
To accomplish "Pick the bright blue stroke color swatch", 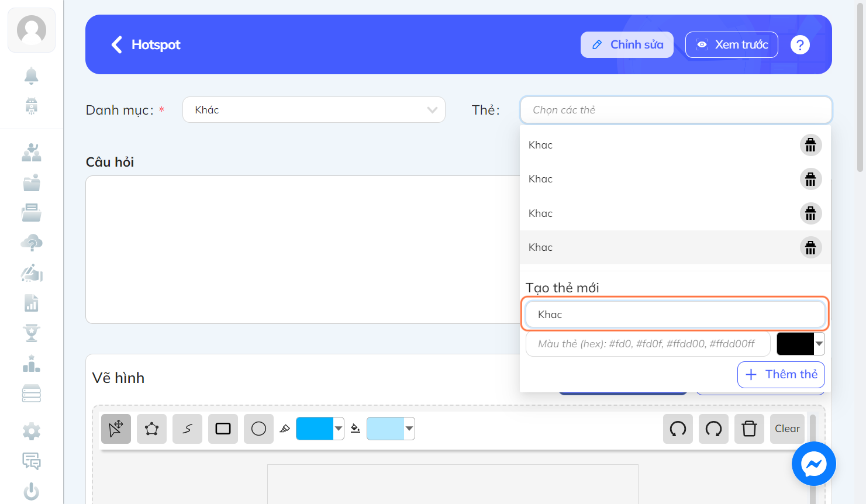I will 315,429.
